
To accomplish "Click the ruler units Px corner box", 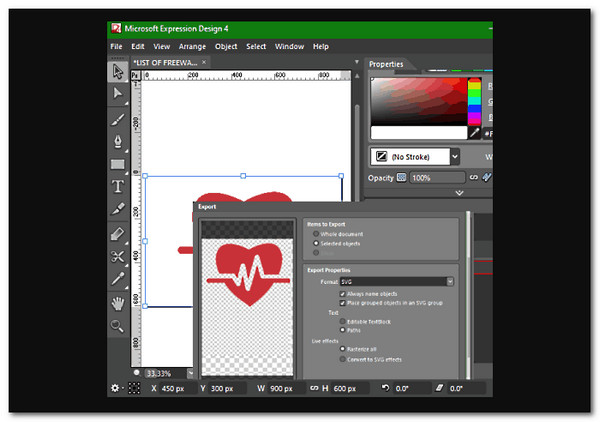I will (136, 75).
